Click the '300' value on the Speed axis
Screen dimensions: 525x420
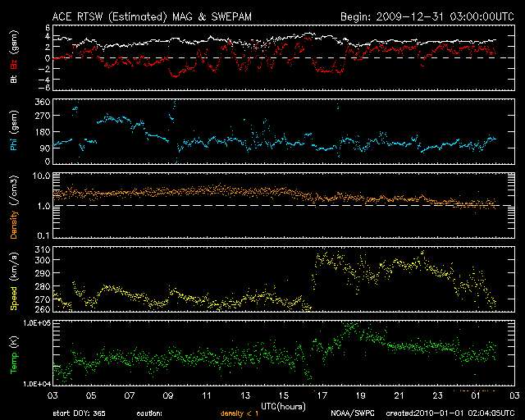(x=43, y=260)
